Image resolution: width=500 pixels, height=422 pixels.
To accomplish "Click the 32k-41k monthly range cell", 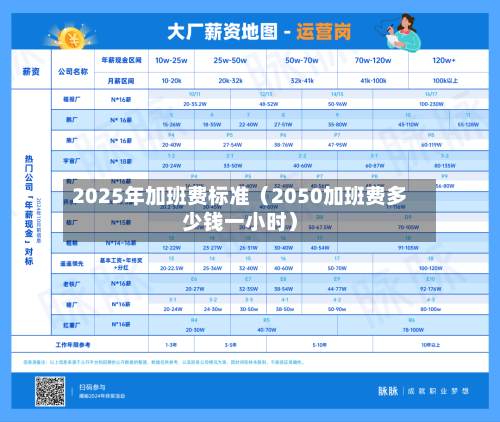I will pos(302,81).
